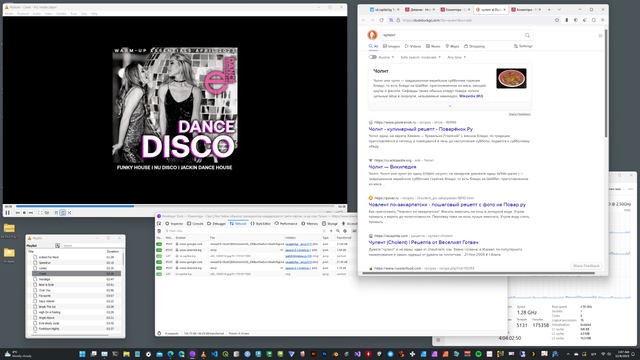Open Playback menu in VLC
Viewport: 640px width, 360px height.
pos(23,13)
